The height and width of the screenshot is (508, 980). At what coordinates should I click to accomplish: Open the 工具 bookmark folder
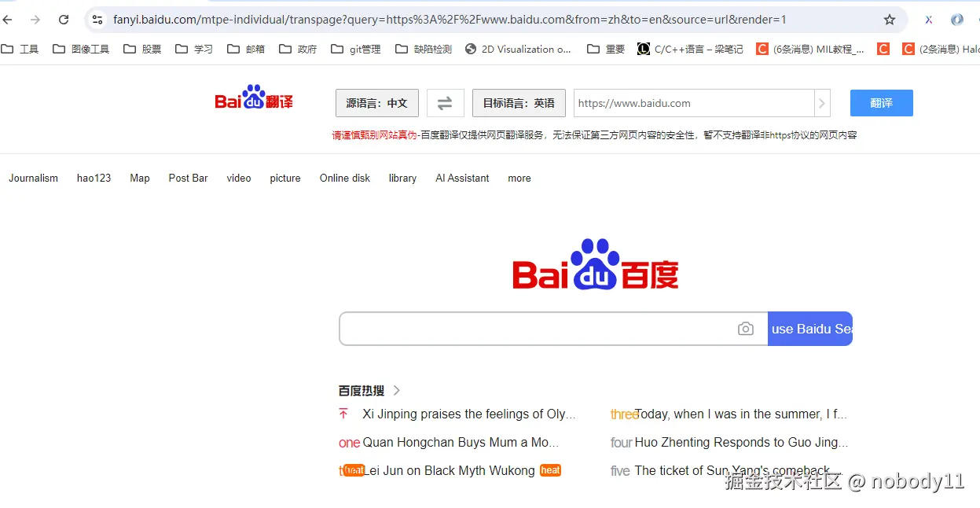pyautogui.click(x=20, y=49)
